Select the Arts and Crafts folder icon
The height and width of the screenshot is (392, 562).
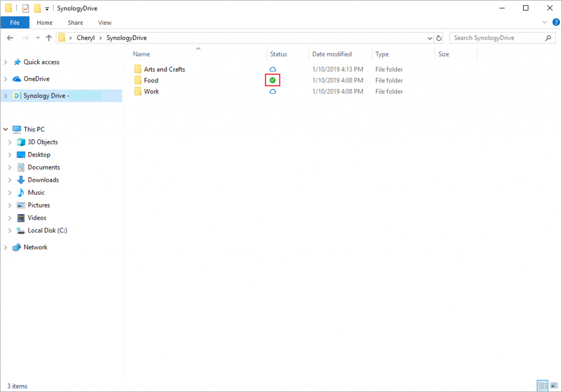pyautogui.click(x=138, y=69)
